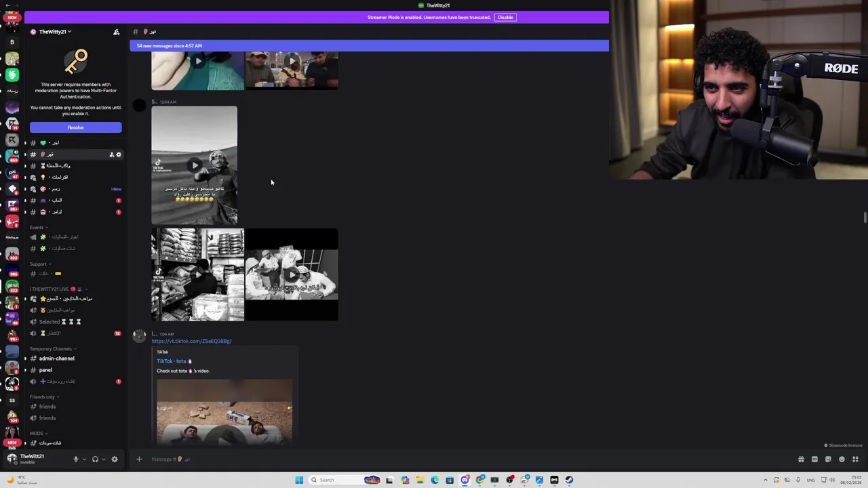
Task: Open the green swirl server icon
Action: 12,74
